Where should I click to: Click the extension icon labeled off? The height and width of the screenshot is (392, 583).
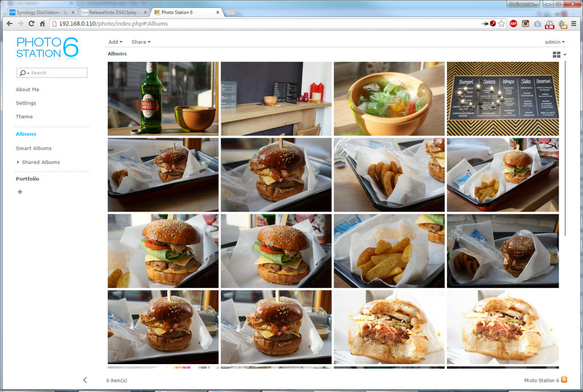click(562, 24)
